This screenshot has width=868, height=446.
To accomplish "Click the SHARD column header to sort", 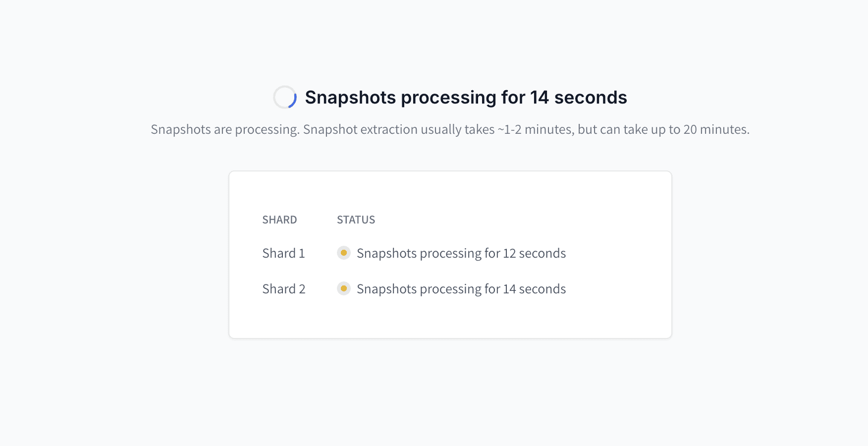I will [x=279, y=220].
